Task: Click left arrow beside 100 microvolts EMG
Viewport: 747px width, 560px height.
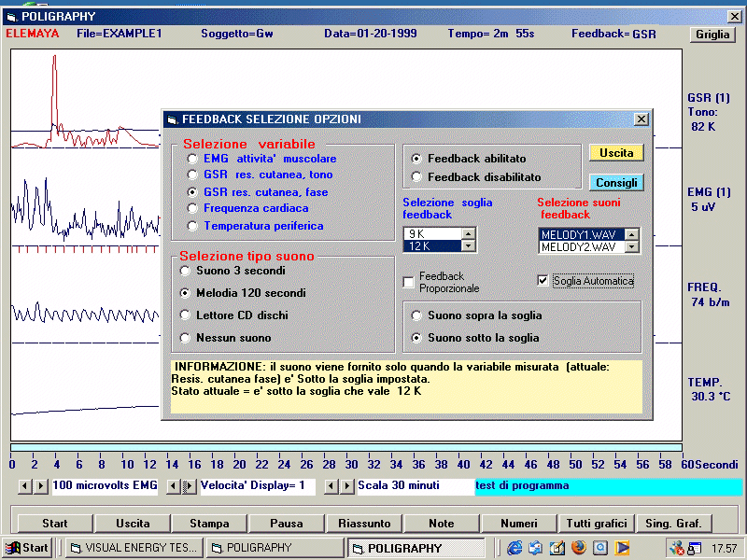Action: click(25, 485)
